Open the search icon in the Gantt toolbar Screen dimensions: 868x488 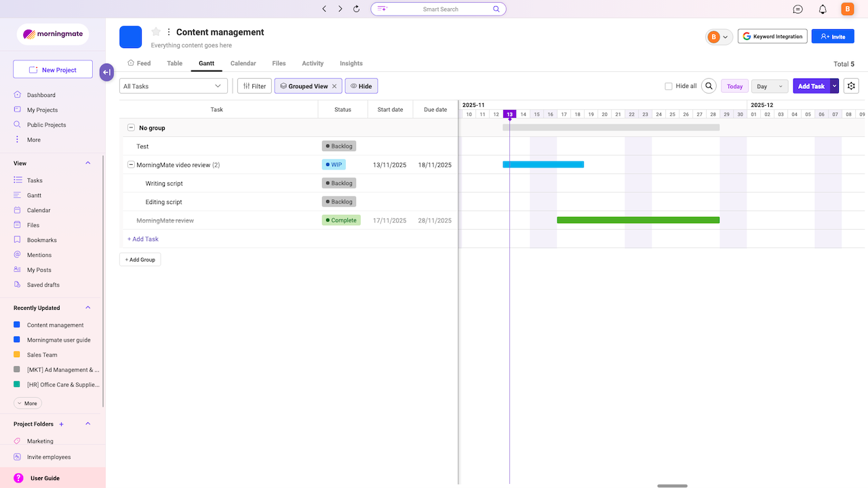click(x=709, y=86)
